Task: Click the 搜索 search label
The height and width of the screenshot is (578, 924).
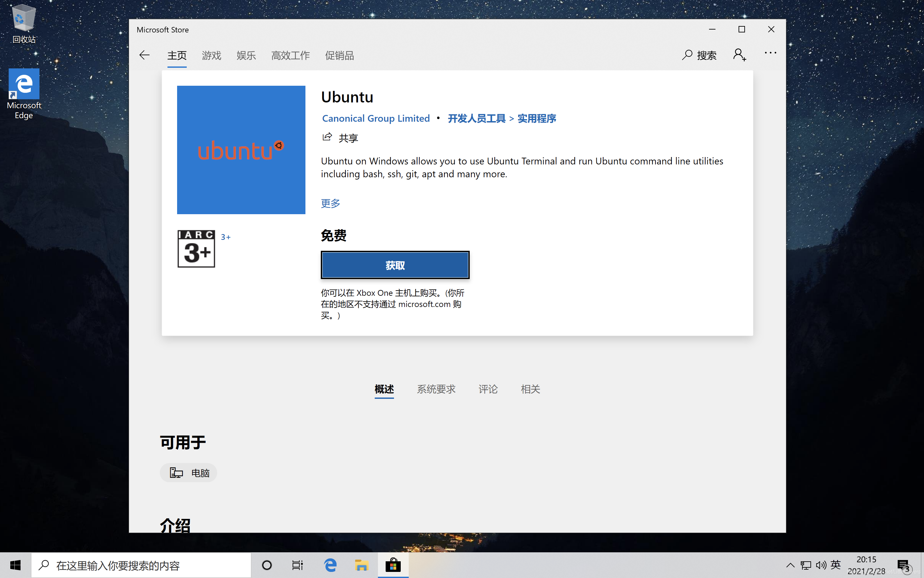Action: click(x=706, y=56)
